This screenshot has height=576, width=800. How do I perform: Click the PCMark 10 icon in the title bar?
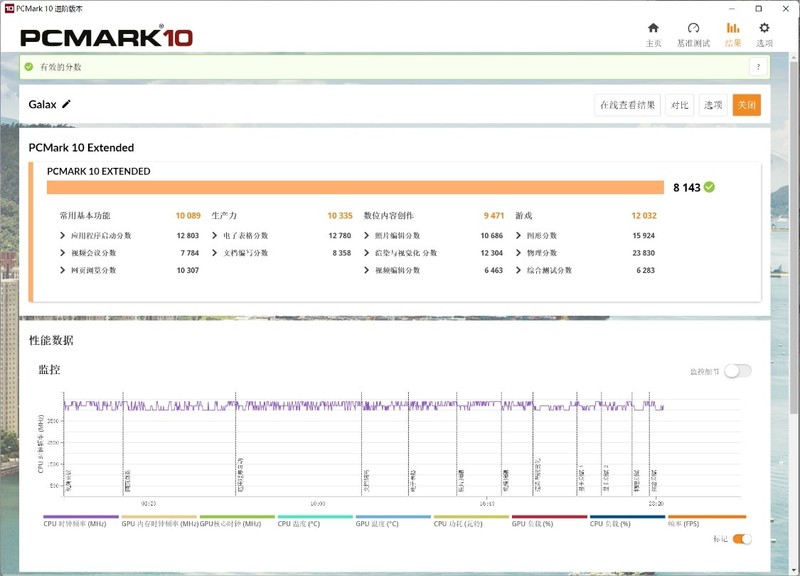(10, 8)
